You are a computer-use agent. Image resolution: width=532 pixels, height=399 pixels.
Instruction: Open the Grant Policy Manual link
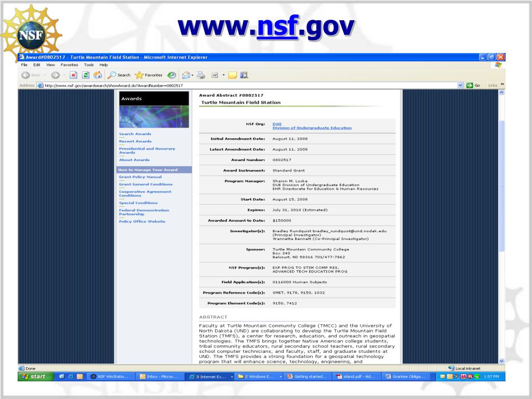click(140, 177)
